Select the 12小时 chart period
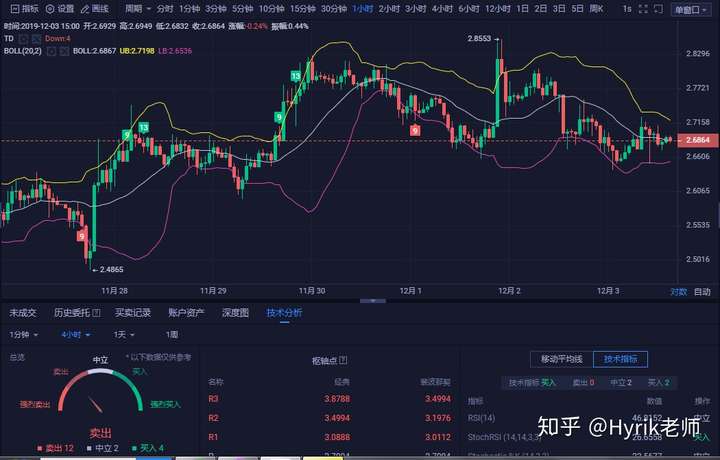The width and height of the screenshot is (720, 460). pos(498,9)
